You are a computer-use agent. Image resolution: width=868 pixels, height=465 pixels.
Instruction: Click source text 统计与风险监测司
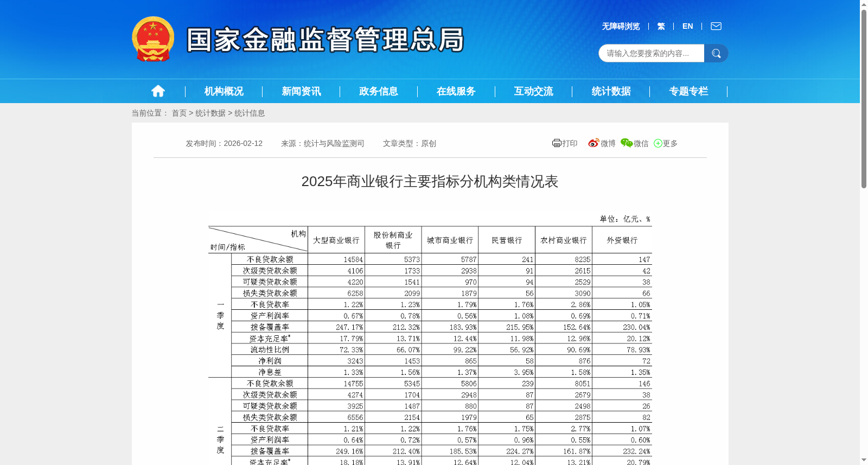point(334,143)
